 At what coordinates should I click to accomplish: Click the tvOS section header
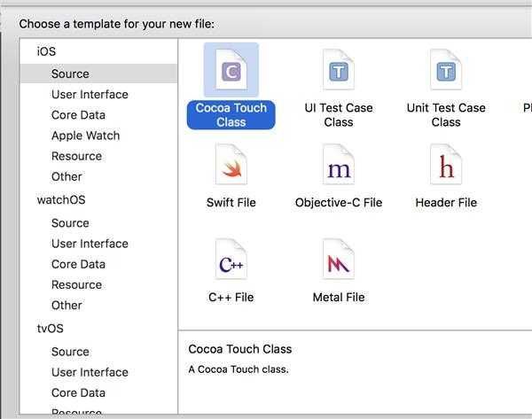pos(51,329)
